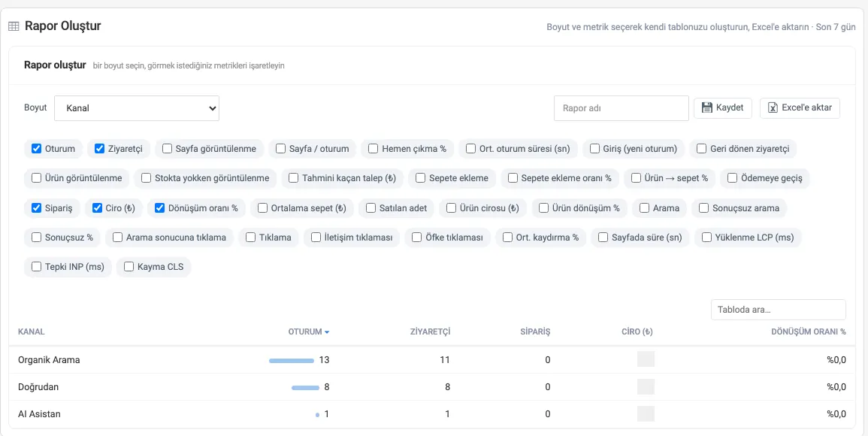Disable the Dönüşüm oranı % checkbox

coord(160,207)
